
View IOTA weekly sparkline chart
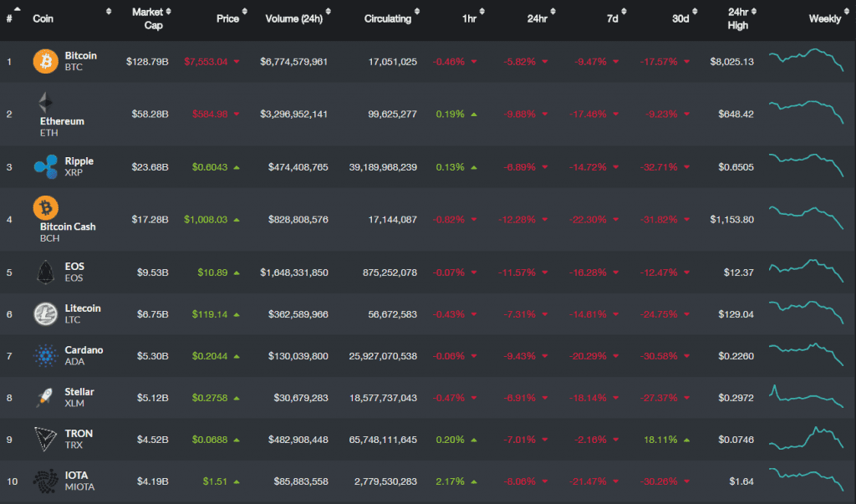click(x=807, y=480)
